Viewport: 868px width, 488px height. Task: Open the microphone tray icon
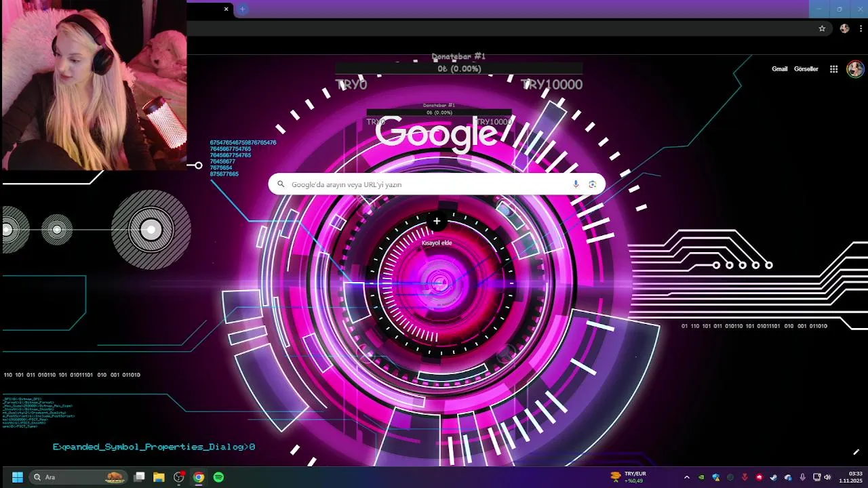[803, 477]
